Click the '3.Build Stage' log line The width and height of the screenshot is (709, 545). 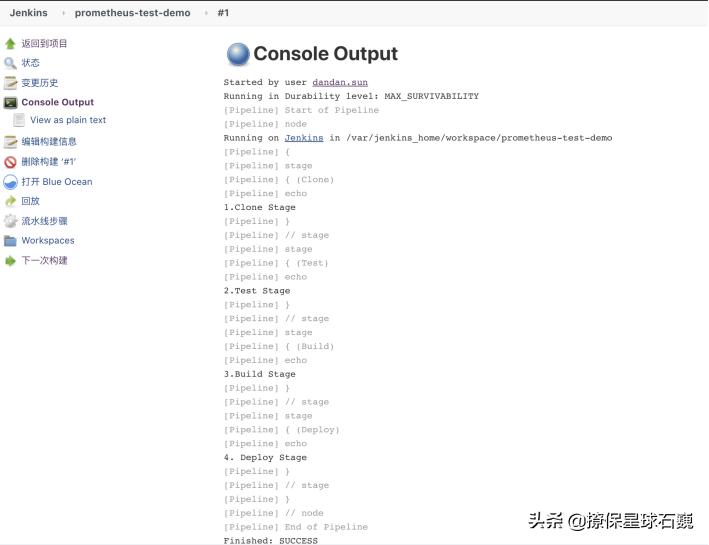pos(260,374)
